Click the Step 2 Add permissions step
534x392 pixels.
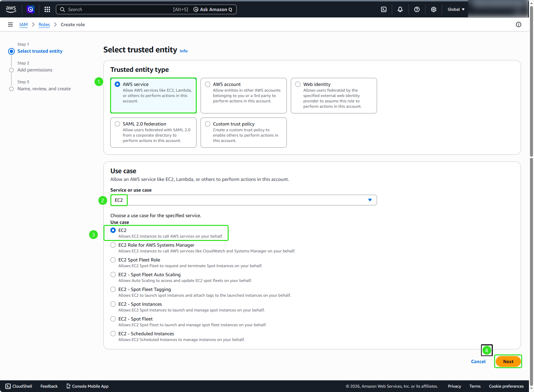pos(35,70)
